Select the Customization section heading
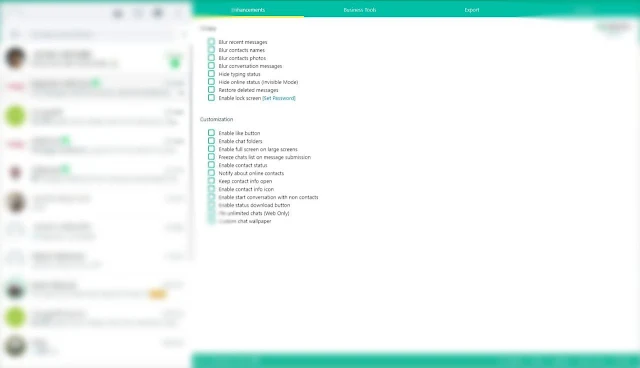 (x=216, y=119)
